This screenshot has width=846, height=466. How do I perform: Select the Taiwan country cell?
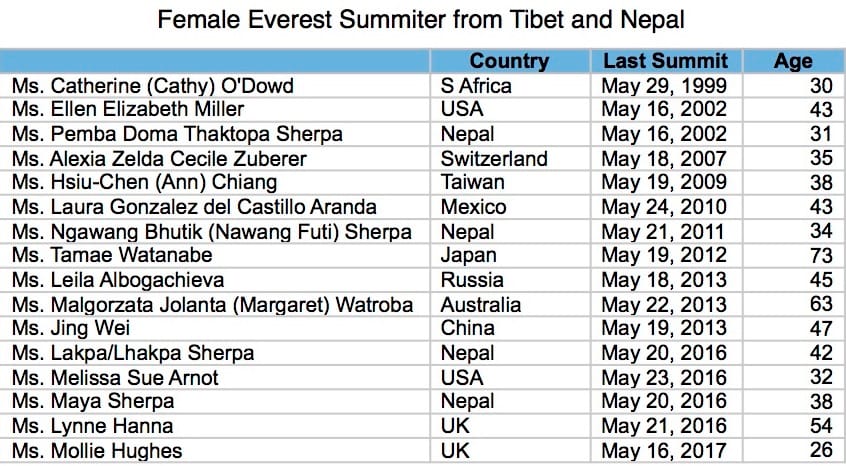(473, 183)
